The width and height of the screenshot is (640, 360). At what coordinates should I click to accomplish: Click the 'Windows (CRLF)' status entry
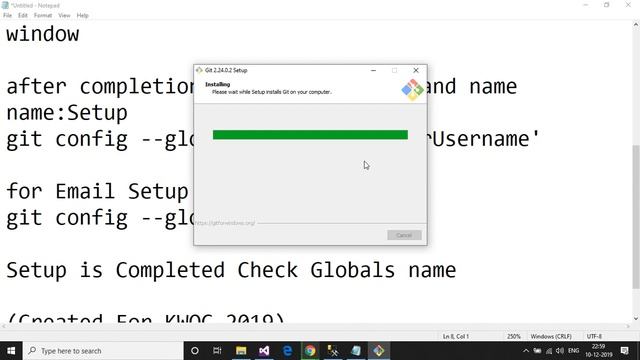click(551, 336)
